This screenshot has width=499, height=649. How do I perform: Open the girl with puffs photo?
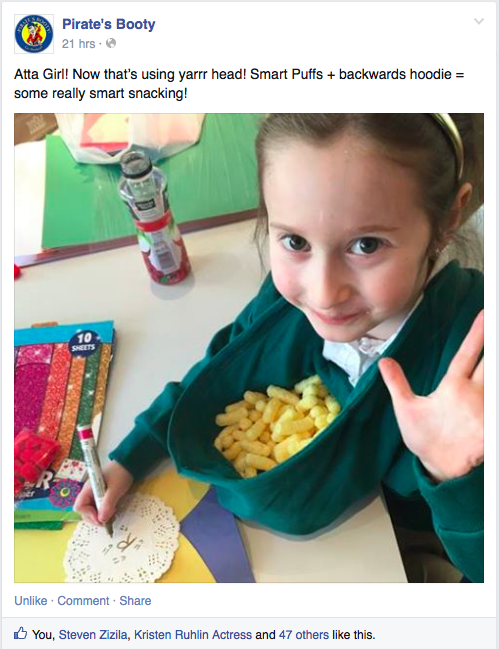point(249,348)
